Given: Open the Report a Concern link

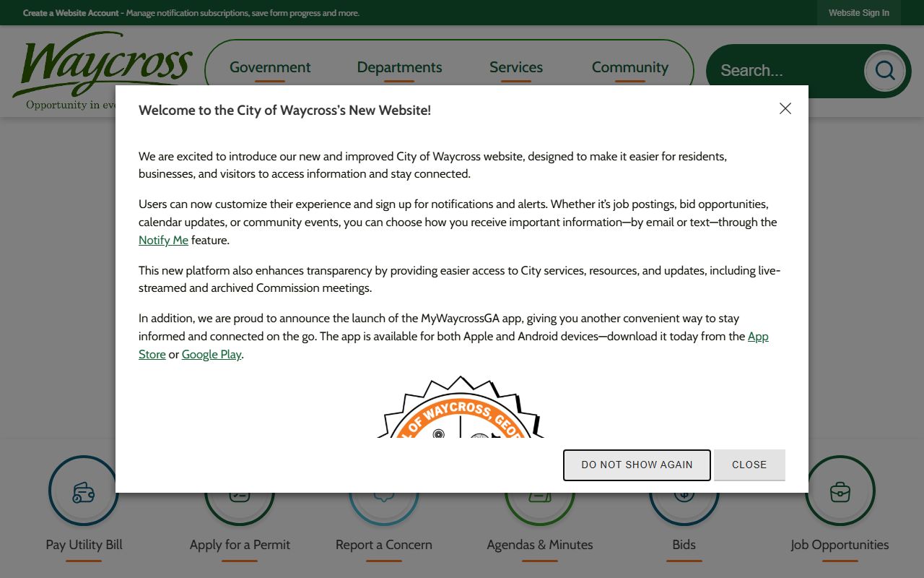Looking at the screenshot, I should coord(384,545).
